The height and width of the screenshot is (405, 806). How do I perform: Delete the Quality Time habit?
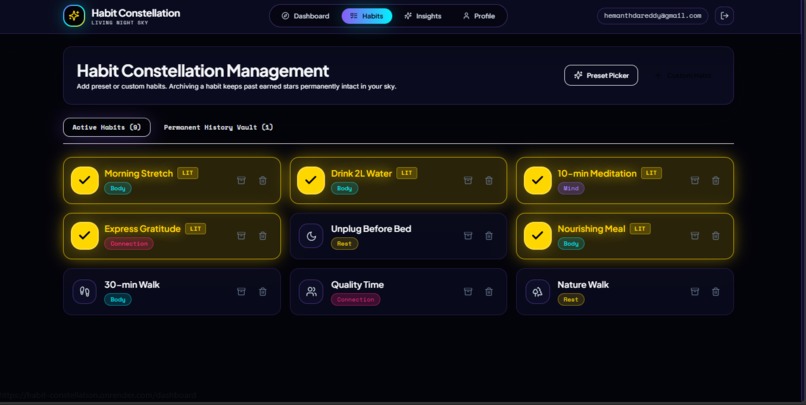pos(489,291)
